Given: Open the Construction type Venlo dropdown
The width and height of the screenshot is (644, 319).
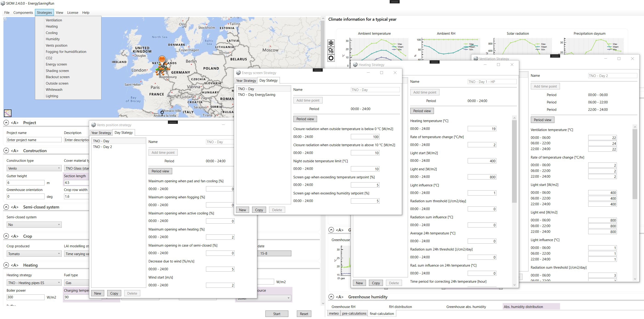Looking at the screenshot, I should coord(34,168).
